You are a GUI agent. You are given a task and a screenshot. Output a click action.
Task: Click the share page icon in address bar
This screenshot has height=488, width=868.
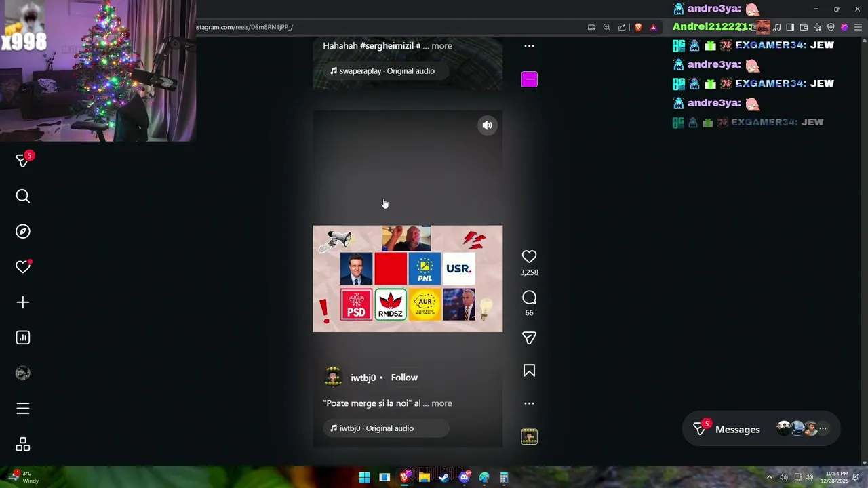(x=622, y=27)
